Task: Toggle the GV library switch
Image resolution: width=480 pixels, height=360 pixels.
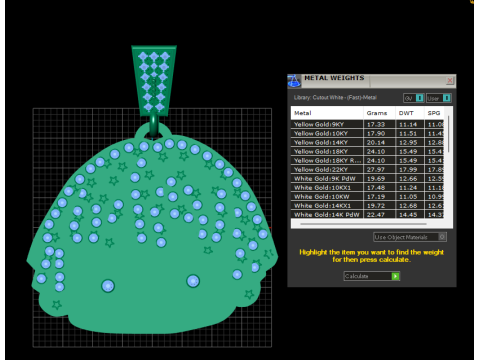Action: 413,98
